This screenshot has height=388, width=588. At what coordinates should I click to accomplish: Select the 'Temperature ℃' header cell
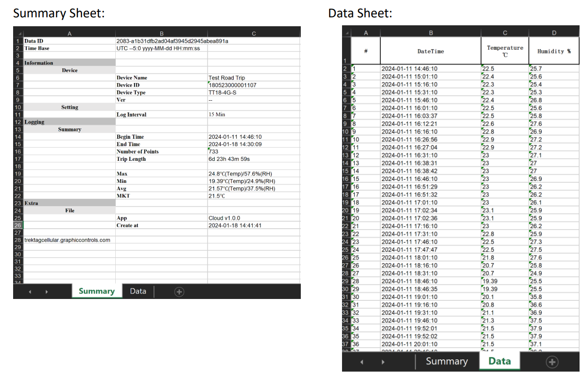point(505,51)
